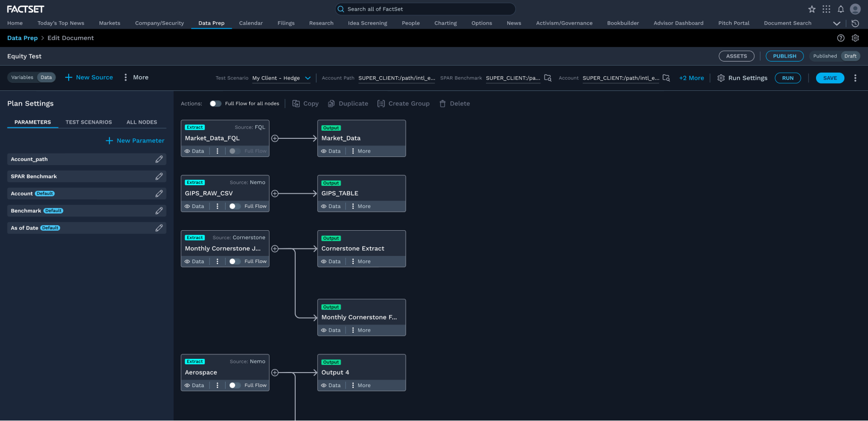The image size is (868, 421).
Task: Edit the Account_path parameter pencil icon
Action: [159, 159]
